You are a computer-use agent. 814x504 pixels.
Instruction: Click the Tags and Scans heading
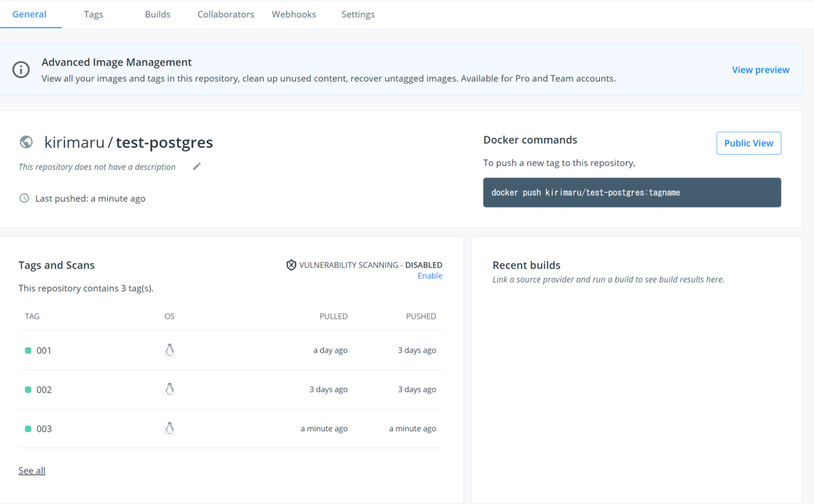point(56,265)
